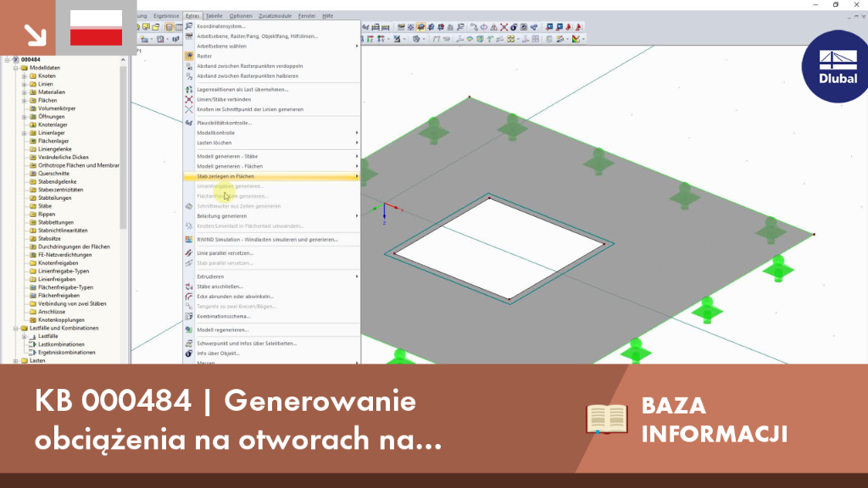The height and width of the screenshot is (488, 868).
Task: Click the red X toolbar icon
Action: click(504, 26)
